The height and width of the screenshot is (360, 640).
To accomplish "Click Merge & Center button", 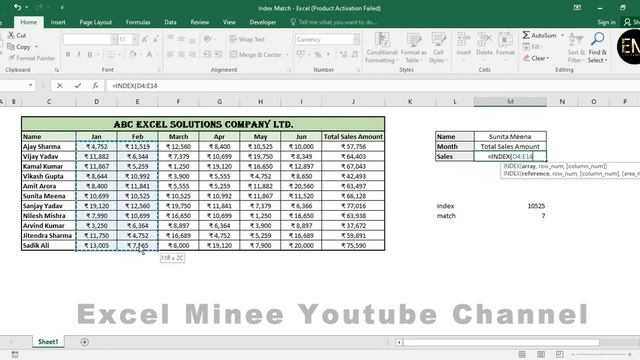I will point(256,54).
